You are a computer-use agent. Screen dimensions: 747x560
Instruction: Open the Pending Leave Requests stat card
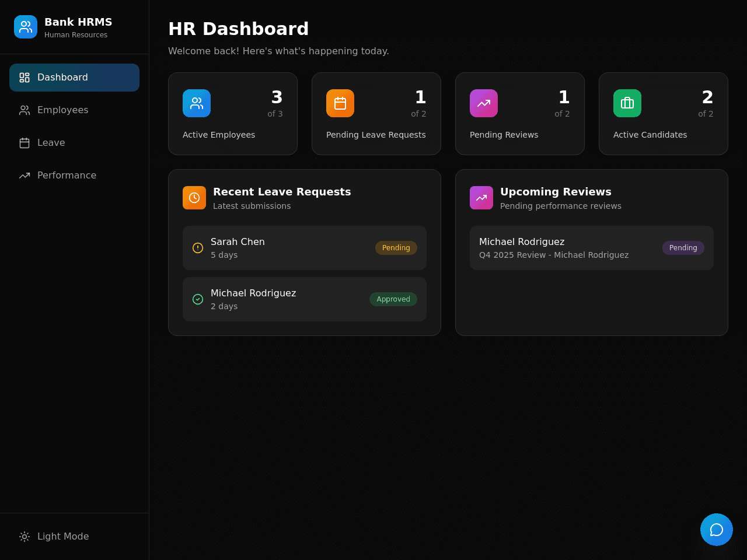[x=376, y=114]
